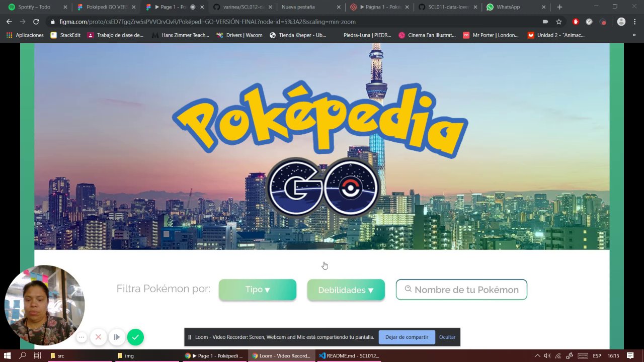
Task: Open the Chrome three-dot menu
Action: tap(635, 22)
